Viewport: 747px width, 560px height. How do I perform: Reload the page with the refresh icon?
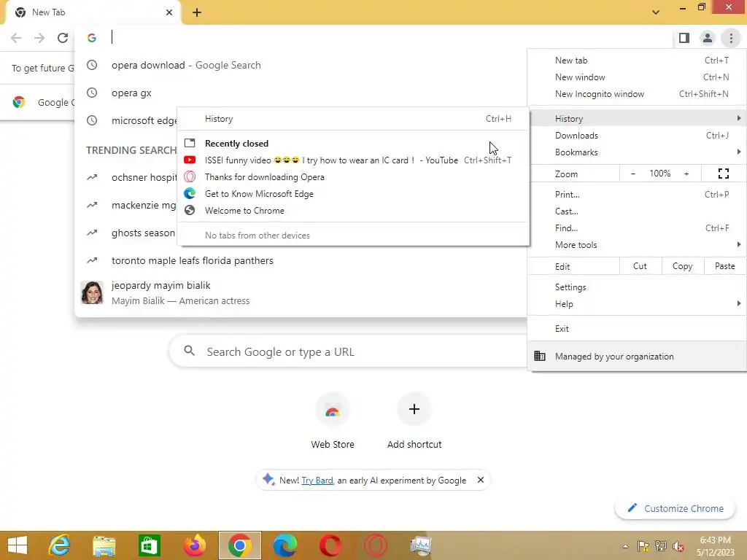(63, 38)
